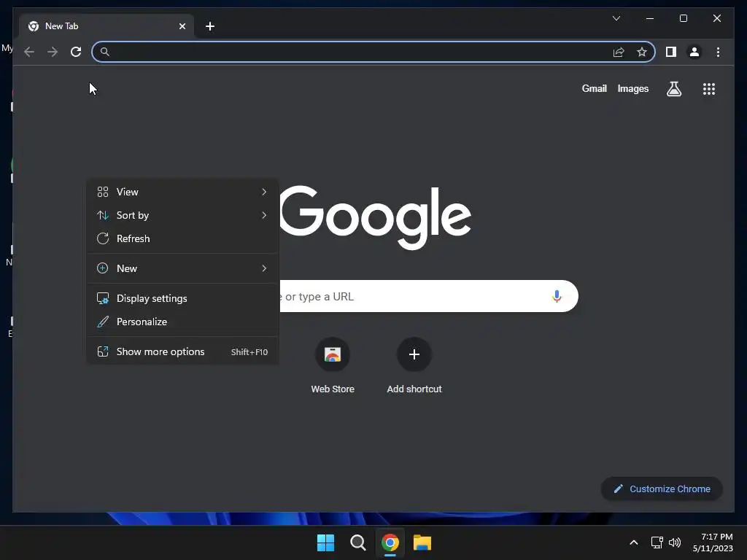Click the Customize Chrome button

click(662, 489)
